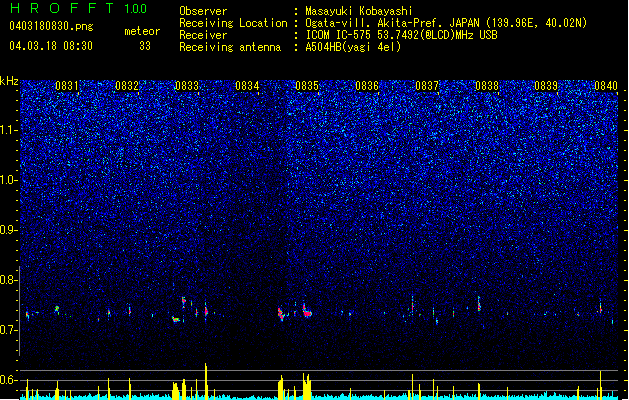
Task: Click the Observer label
Action: 203,11
